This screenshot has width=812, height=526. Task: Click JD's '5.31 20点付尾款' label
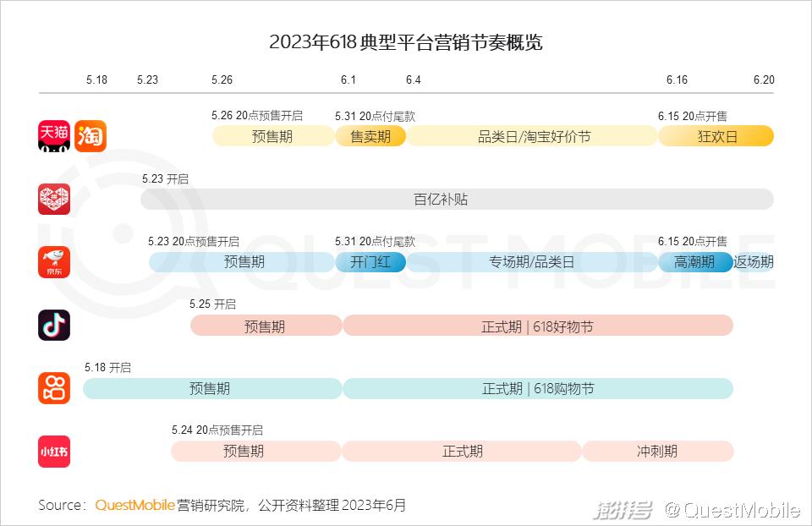375,241
